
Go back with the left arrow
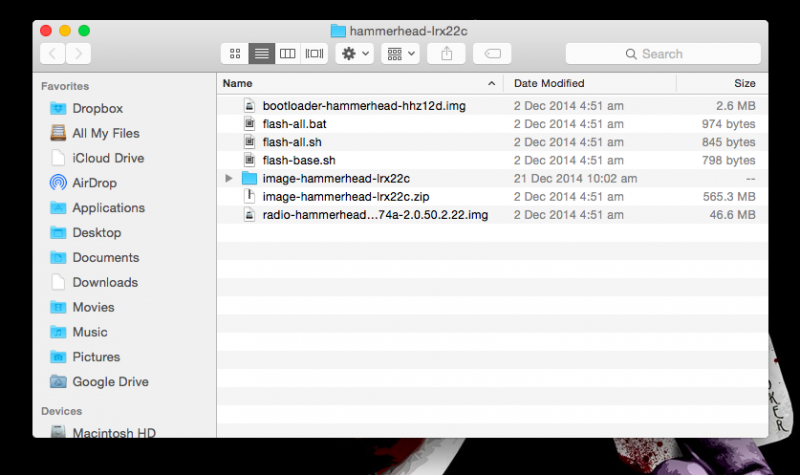(52, 53)
